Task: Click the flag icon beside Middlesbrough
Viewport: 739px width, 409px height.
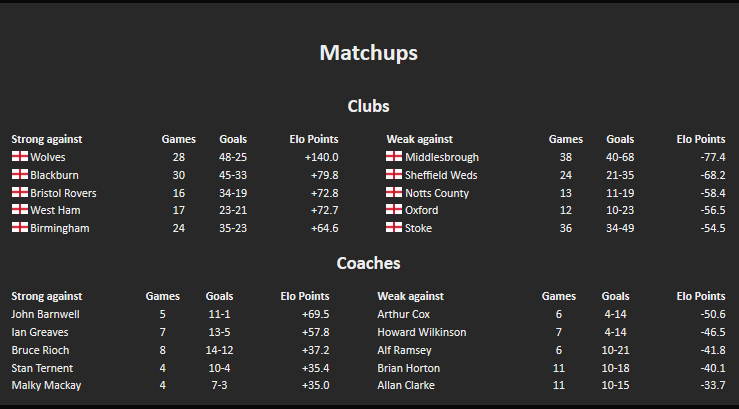Action: click(394, 156)
